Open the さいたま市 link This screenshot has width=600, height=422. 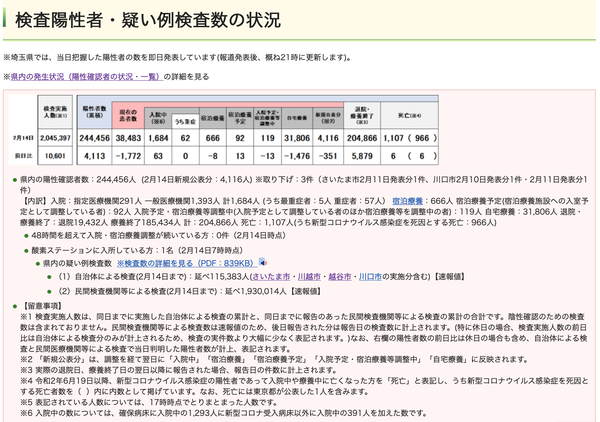click(271, 277)
